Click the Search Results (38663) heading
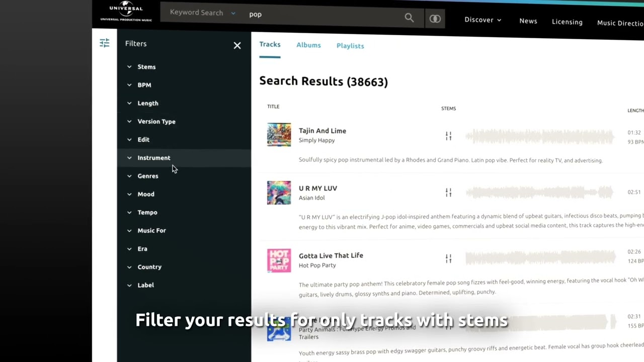This screenshot has width=644, height=362. pyautogui.click(x=324, y=81)
